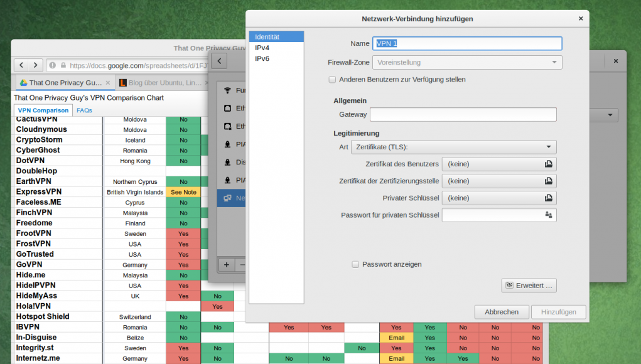This screenshot has height=364, width=641.
Task: Switch to the FAQs sheet tab
Action: (x=84, y=110)
